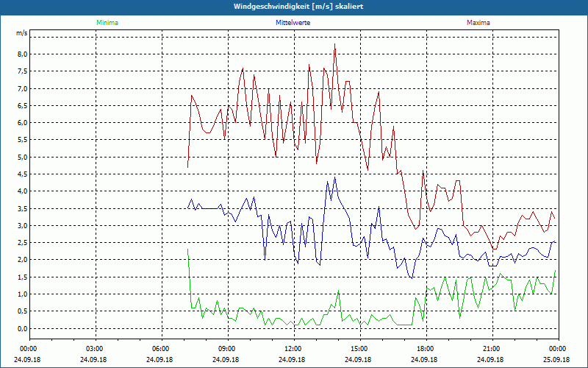
Task: Click the 1,0 y-axis label
Action: [x=22, y=294]
